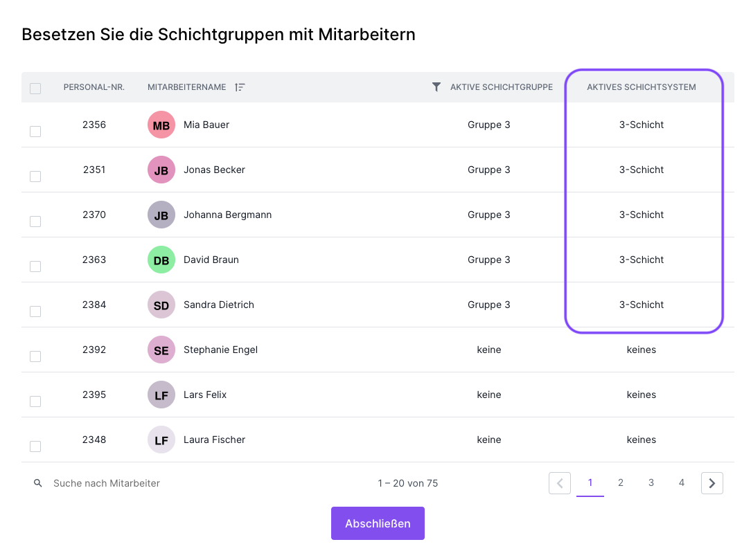Check the box for employee 2356

pyautogui.click(x=35, y=132)
